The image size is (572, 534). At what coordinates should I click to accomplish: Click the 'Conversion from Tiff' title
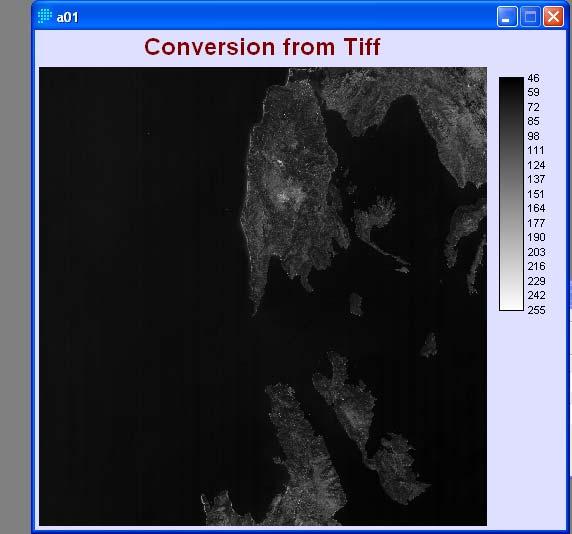[262, 47]
